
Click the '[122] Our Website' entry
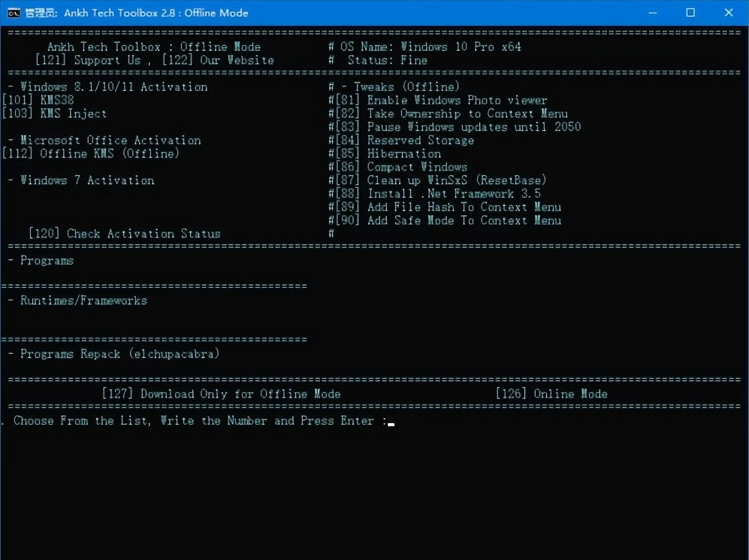(x=218, y=60)
